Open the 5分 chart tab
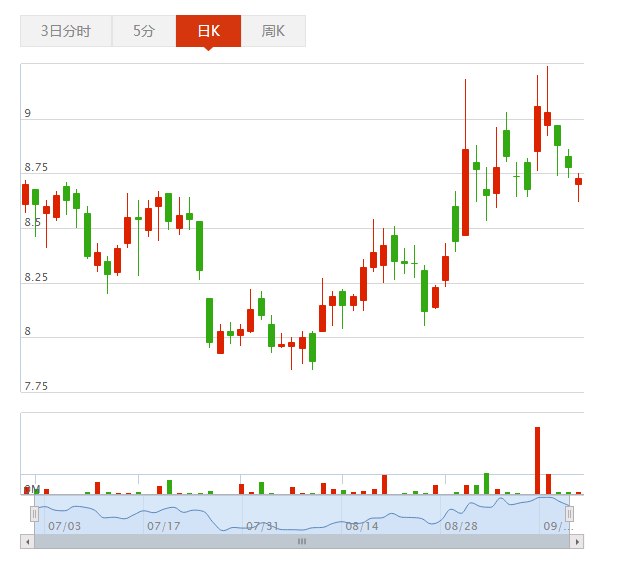Screen dimensions: 620x562 pyautogui.click(x=143, y=31)
